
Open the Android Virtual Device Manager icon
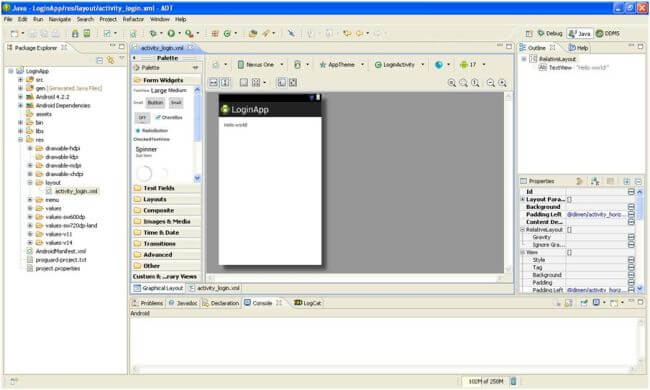coord(87,34)
